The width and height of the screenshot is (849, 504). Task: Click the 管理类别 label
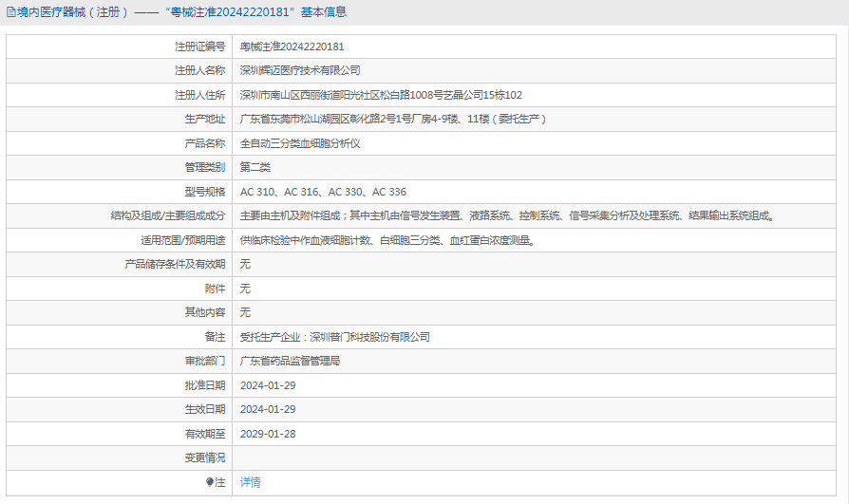click(205, 167)
